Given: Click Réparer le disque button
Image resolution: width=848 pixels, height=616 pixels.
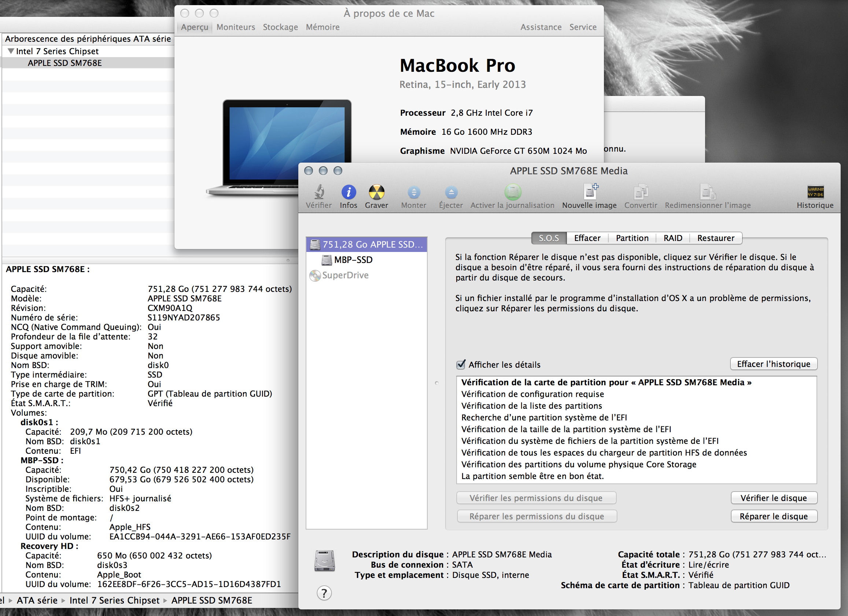Looking at the screenshot, I should point(774,516).
